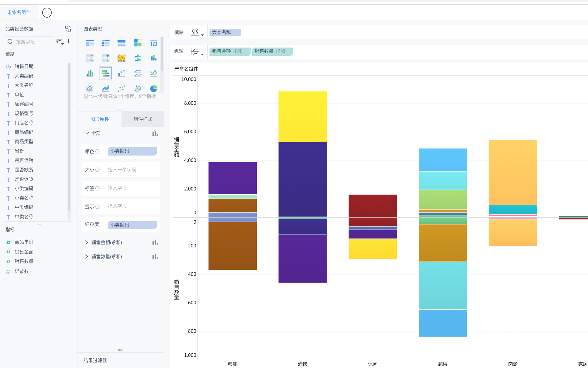Viewport: 588px width, 368px height.
Task: Select 记录数 measure field
Action: [x=22, y=271]
